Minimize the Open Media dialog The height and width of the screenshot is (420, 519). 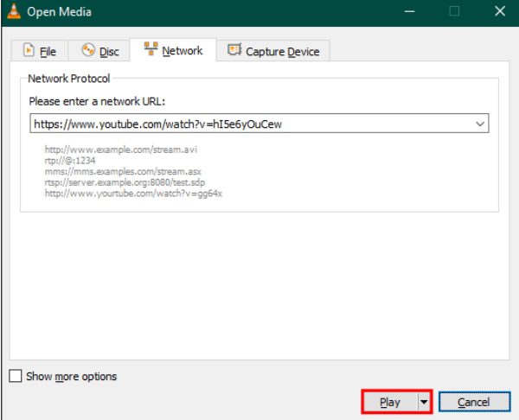409,11
